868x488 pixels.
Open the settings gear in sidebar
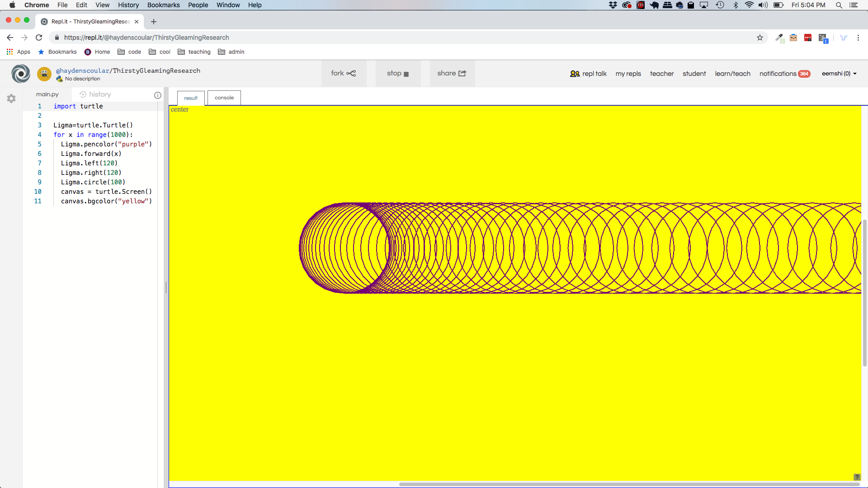(x=11, y=99)
